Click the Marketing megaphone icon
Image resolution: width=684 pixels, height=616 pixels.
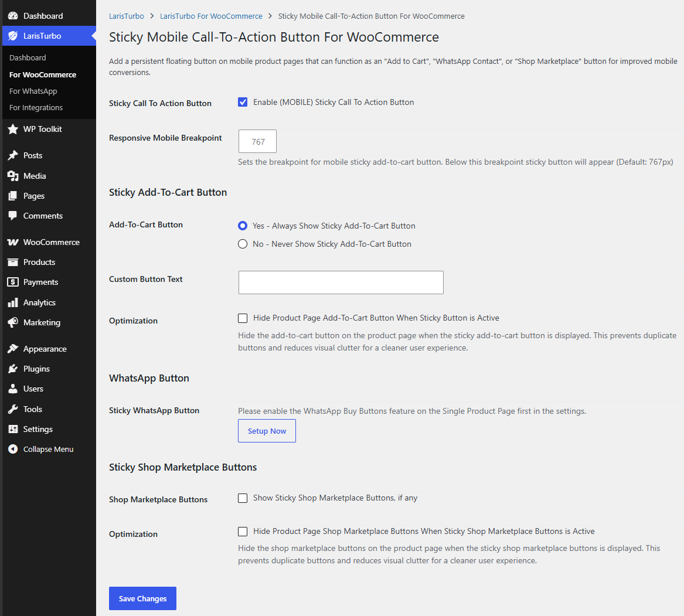point(13,322)
